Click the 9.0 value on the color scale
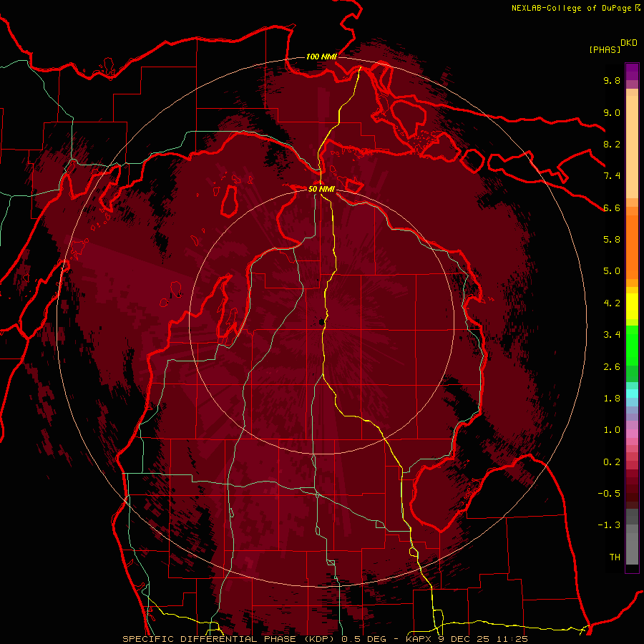Image resolution: width=644 pixels, height=644 pixels. [612, 112]
